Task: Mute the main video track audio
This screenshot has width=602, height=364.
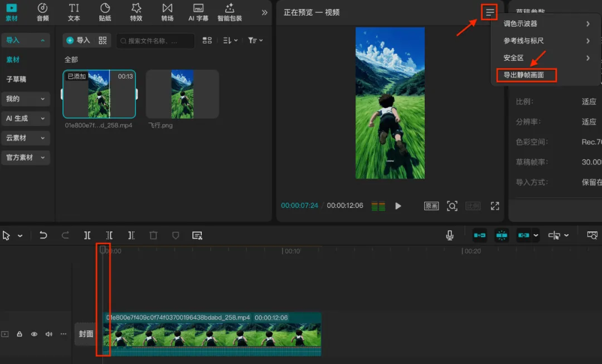Action: pos(48,334)
